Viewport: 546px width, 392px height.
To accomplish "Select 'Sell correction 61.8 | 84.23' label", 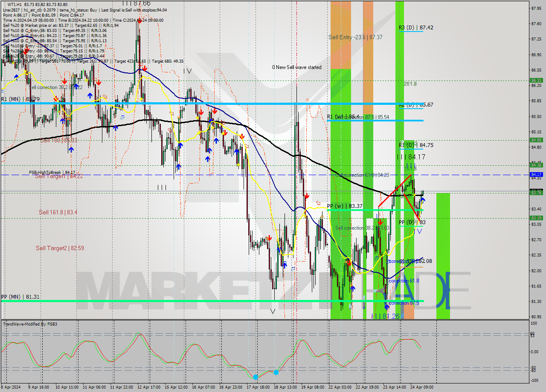I will pos(362,175).
